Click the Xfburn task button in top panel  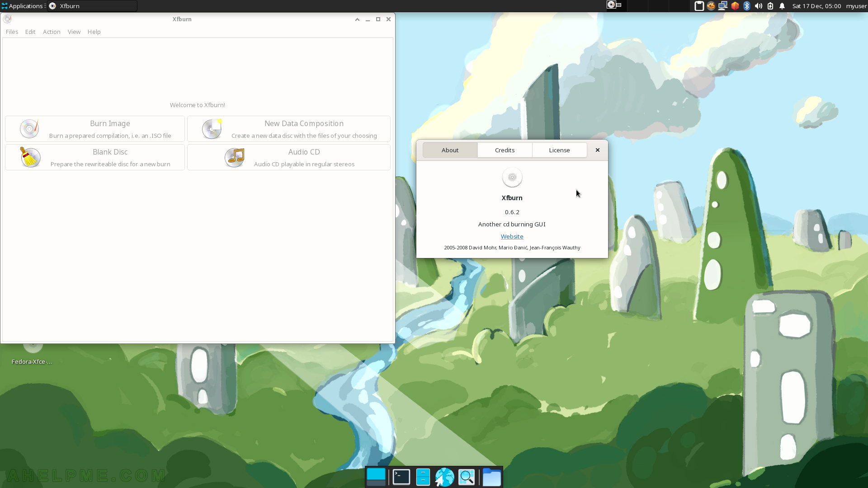click(x=92, y=6)
